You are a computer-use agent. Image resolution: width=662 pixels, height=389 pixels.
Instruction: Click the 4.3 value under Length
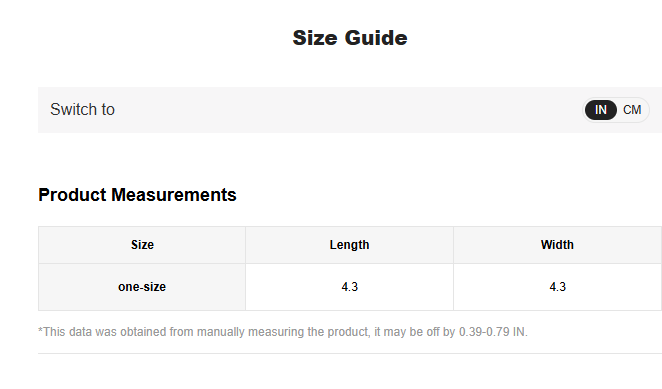[350, 287]
